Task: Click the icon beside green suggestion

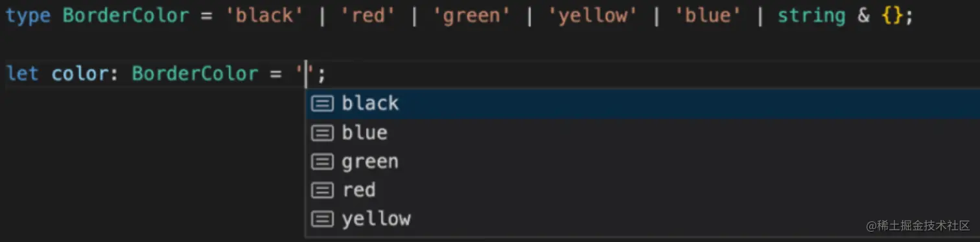Action: [x=322, y=162]
